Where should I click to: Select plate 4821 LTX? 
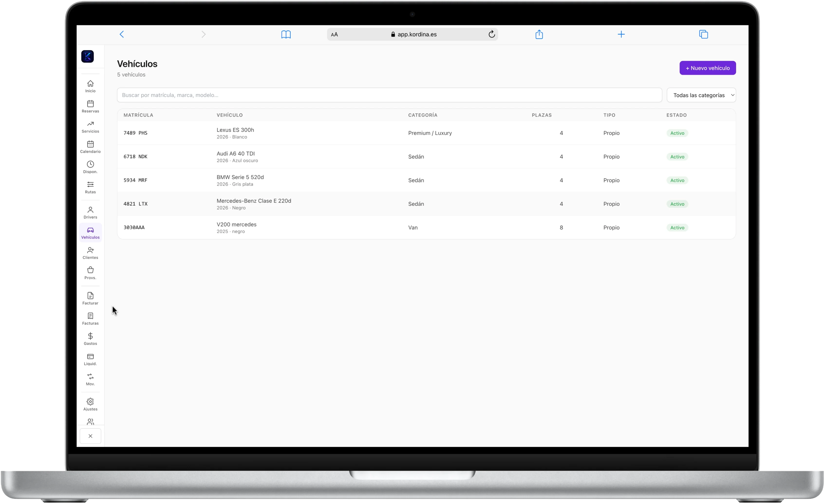click(x=135, y=204)
